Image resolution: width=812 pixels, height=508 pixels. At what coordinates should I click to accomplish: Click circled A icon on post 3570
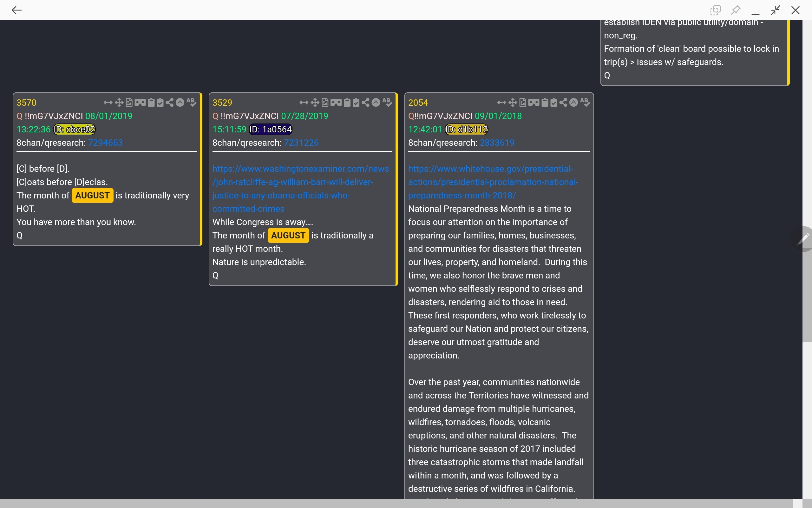(x=180, y=103)
